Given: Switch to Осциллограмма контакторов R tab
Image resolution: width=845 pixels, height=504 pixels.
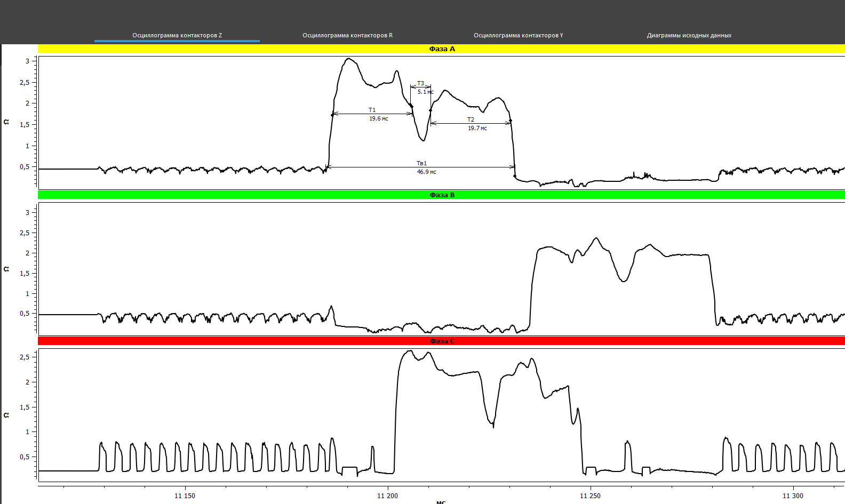Looking at the screenshot, I should [x=347, y=35].
